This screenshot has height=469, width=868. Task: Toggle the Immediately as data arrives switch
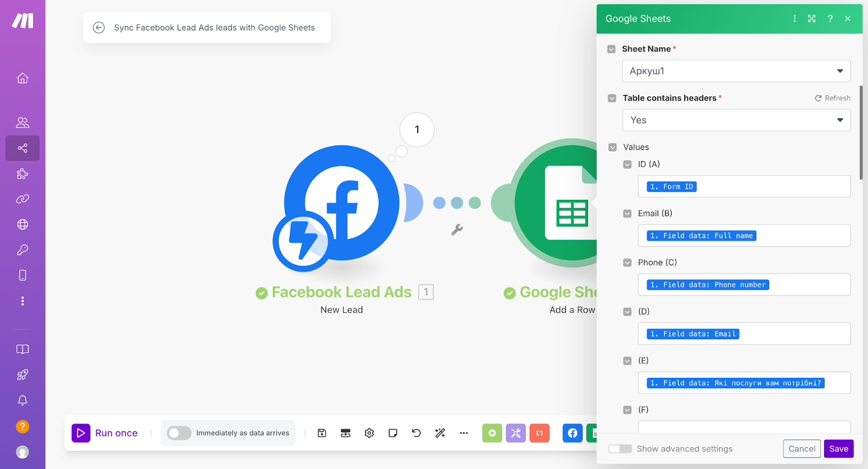click(x=179, y=433)
